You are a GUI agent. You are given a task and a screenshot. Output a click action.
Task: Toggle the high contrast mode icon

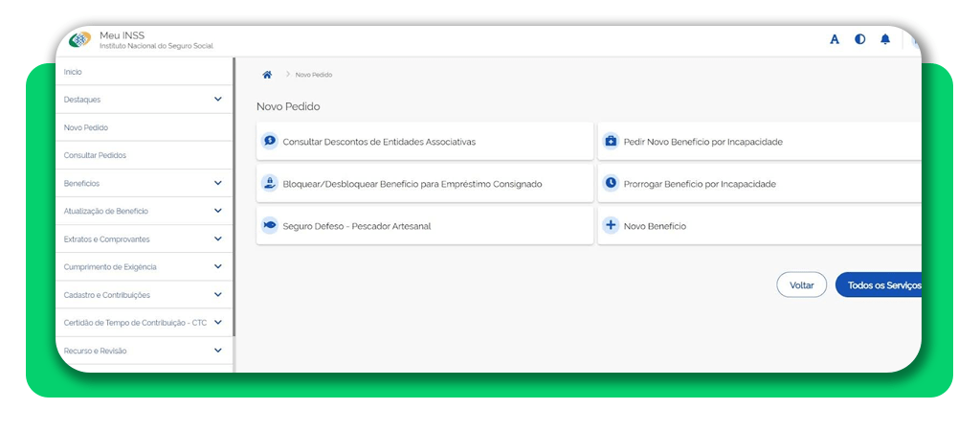(859, 39)
